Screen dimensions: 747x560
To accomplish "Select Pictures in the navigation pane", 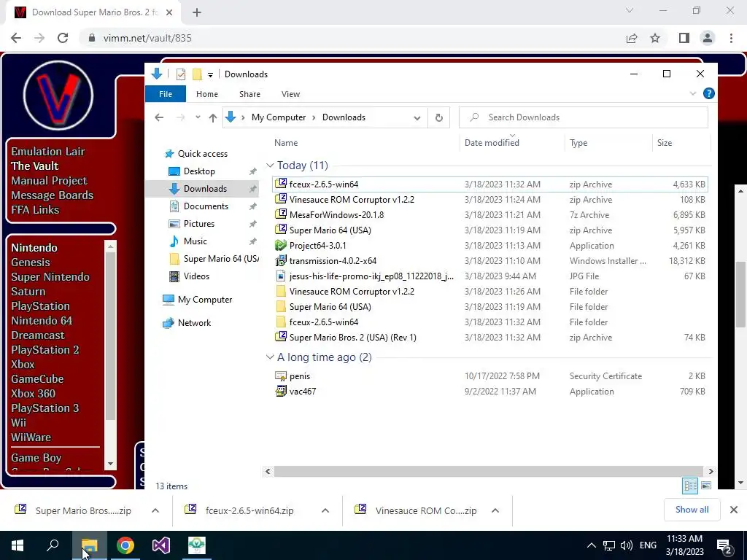I will click(x=198, y=224).
